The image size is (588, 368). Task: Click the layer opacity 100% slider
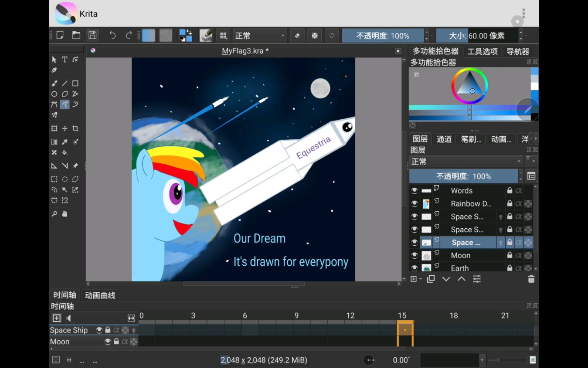point(463,176)
